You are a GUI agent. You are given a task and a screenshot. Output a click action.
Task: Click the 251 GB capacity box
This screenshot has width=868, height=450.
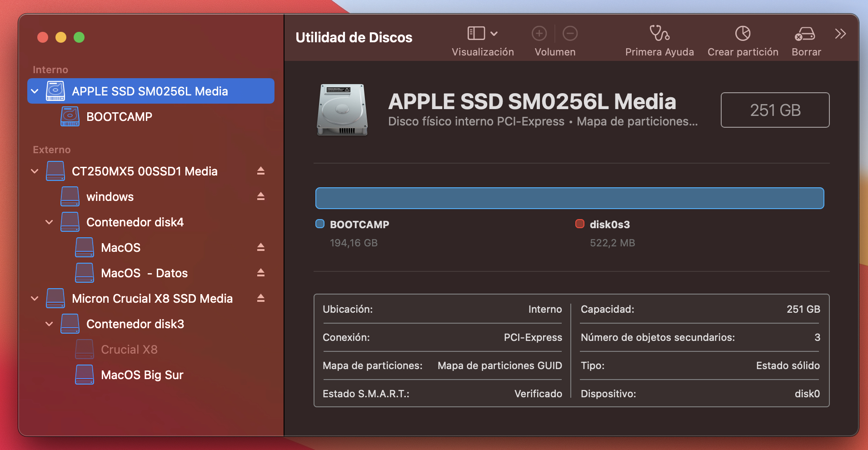[x=775, y=110]
